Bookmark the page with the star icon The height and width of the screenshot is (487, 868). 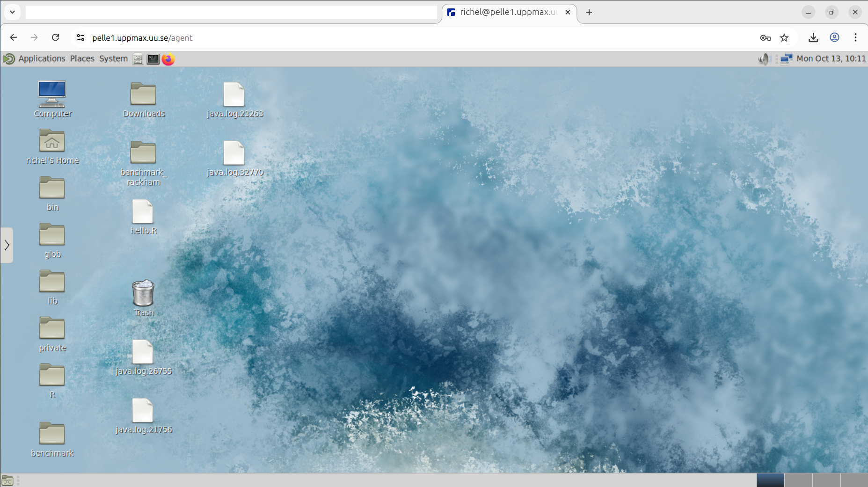785,38
